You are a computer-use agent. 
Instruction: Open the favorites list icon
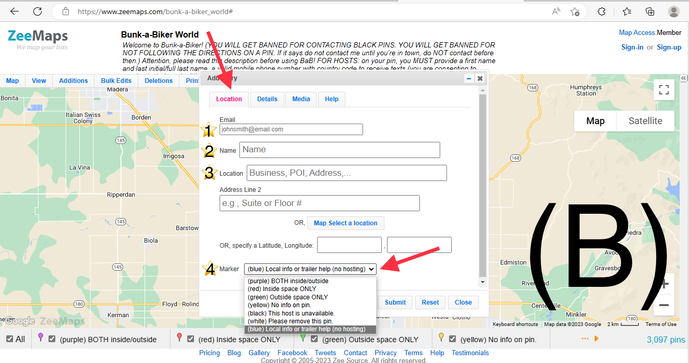point(627,11)
